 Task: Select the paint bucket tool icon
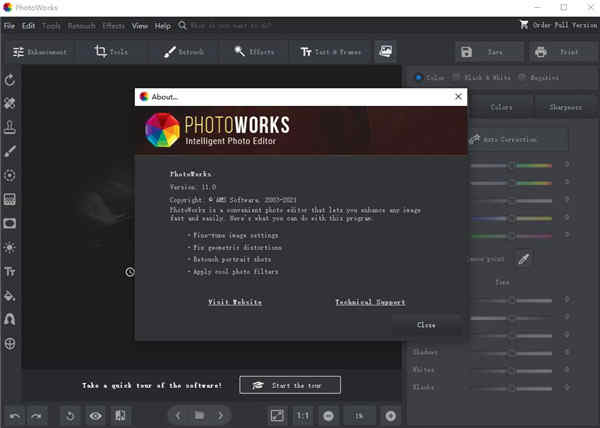(10, 296)
